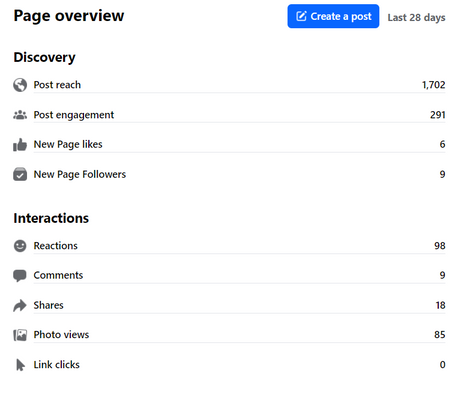Click the Reactions smiley face icon
The width and height of the screenshot is (455, 400).
tap(20, 246)
